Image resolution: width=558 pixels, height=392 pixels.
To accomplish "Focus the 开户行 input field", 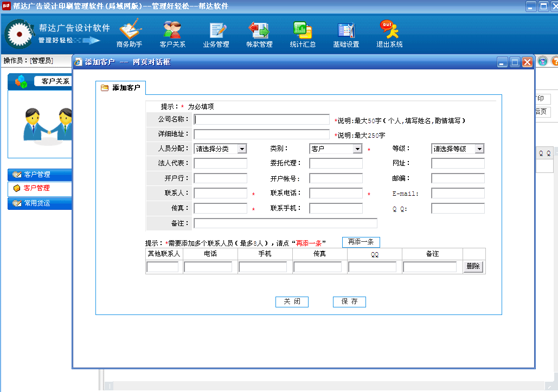I will [x=220, y=178].
